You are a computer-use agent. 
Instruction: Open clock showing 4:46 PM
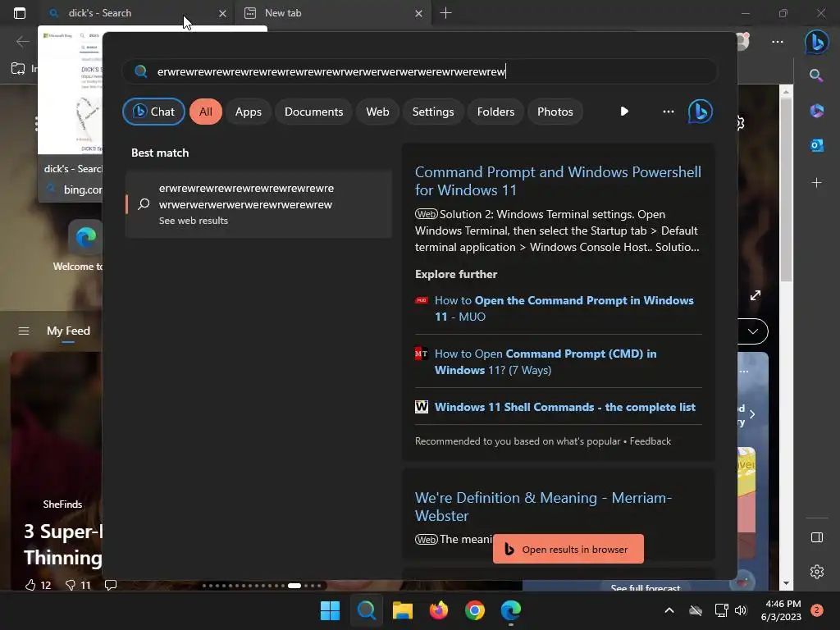(781, 610)
